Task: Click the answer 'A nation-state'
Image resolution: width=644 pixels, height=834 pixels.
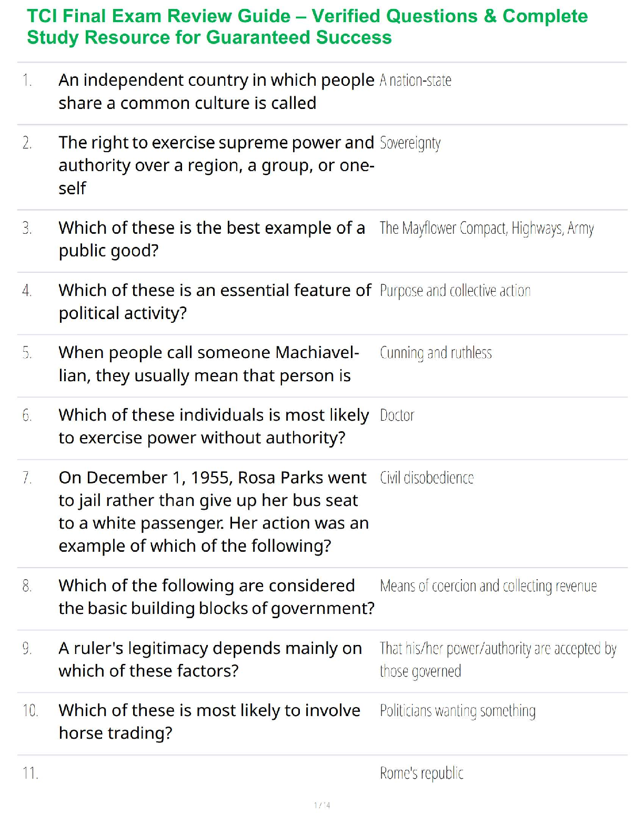Action: point(415,81)
